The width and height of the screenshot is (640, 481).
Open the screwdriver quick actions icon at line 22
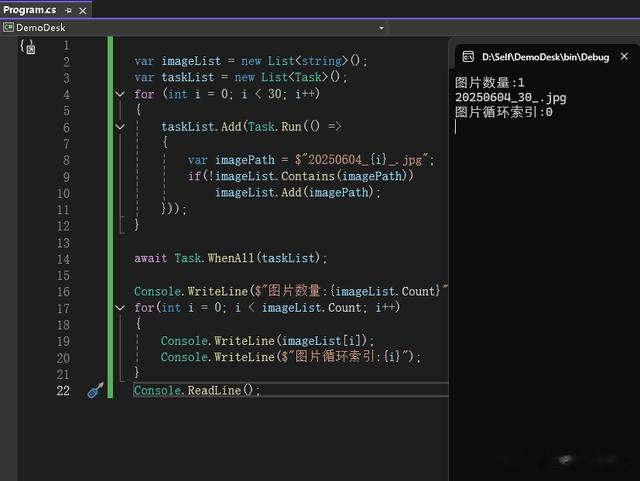click(x=96, y=390)
